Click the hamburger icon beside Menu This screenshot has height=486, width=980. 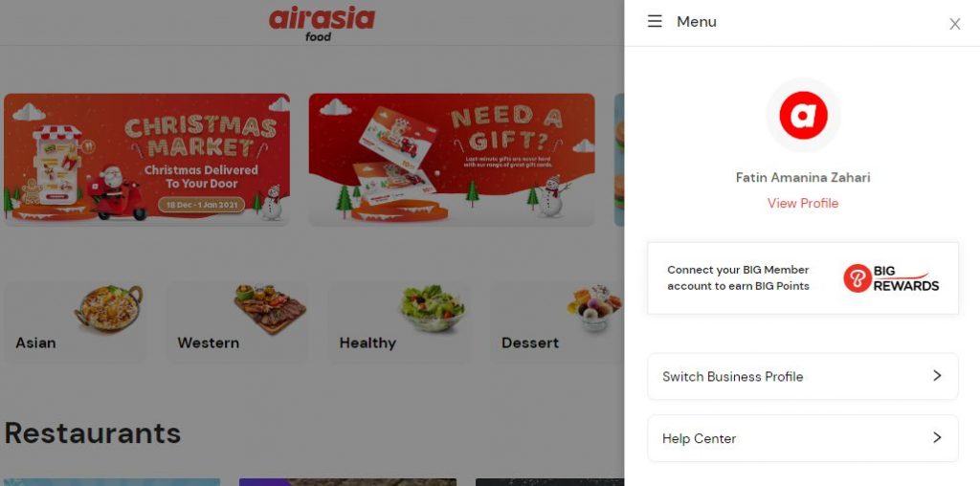point(655,21)
